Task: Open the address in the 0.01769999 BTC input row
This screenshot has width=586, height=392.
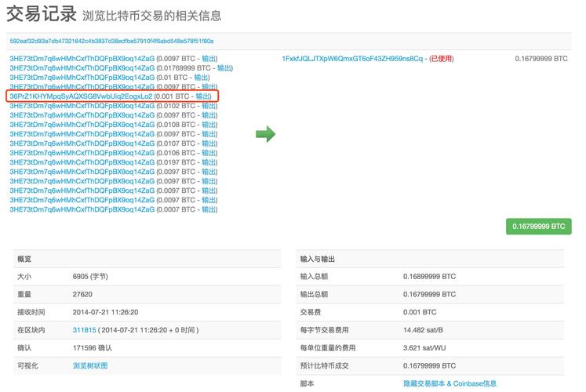Action: (x=82, y=68)
